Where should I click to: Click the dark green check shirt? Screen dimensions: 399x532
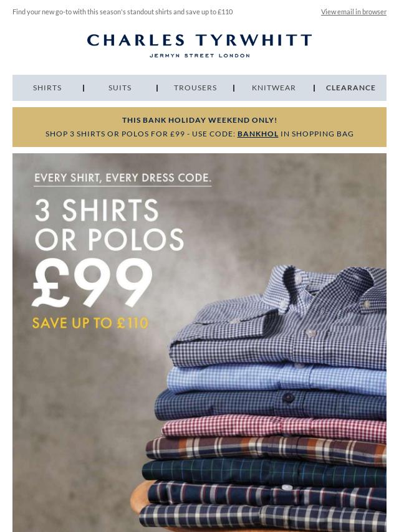[264, 472]
